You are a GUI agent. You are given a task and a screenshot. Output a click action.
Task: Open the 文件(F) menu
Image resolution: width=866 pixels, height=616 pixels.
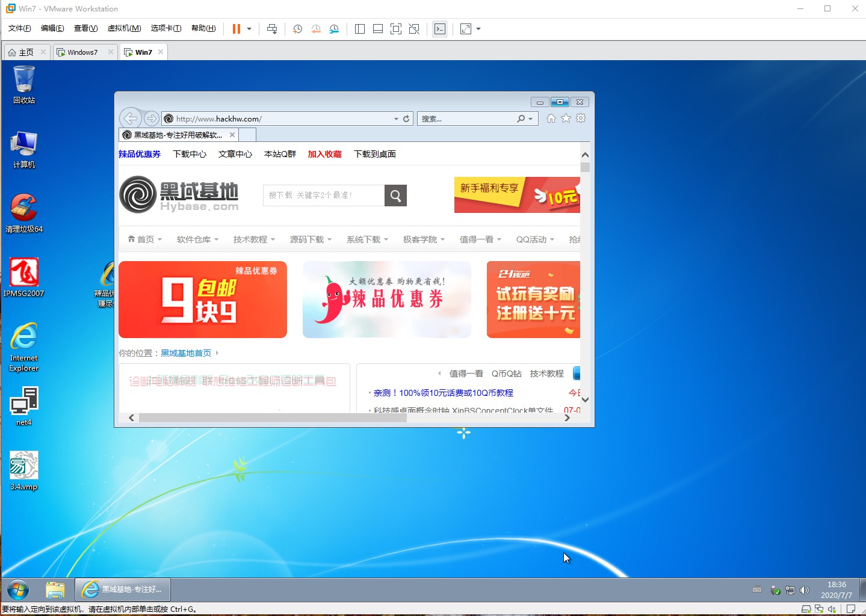coord(20,28)
